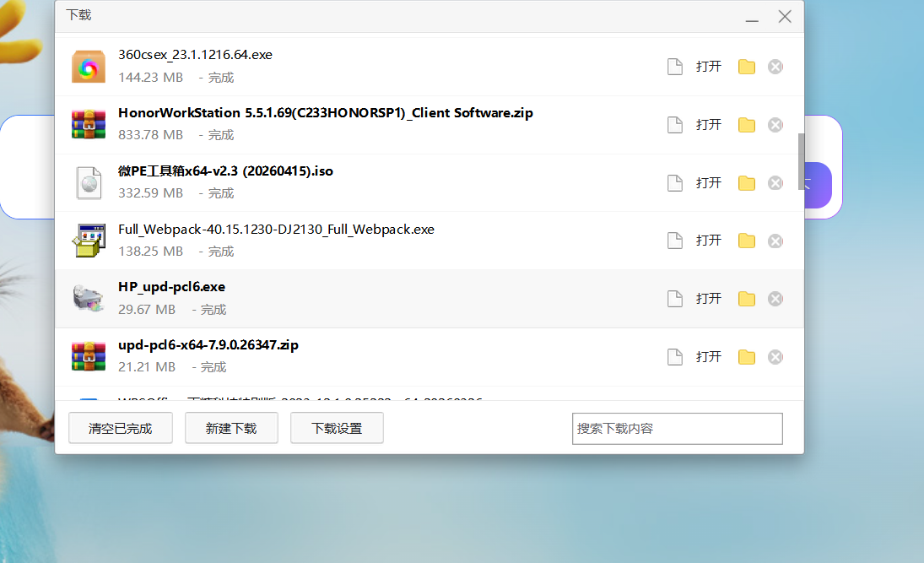Click the download list vertical scrollbar thumb

point(801,161)
